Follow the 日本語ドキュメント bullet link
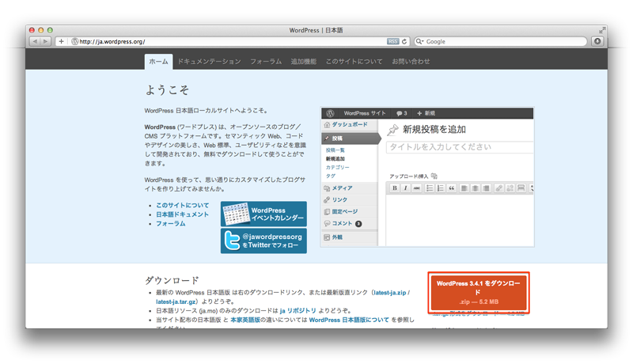The image size is (633, 364). (183, 214)
